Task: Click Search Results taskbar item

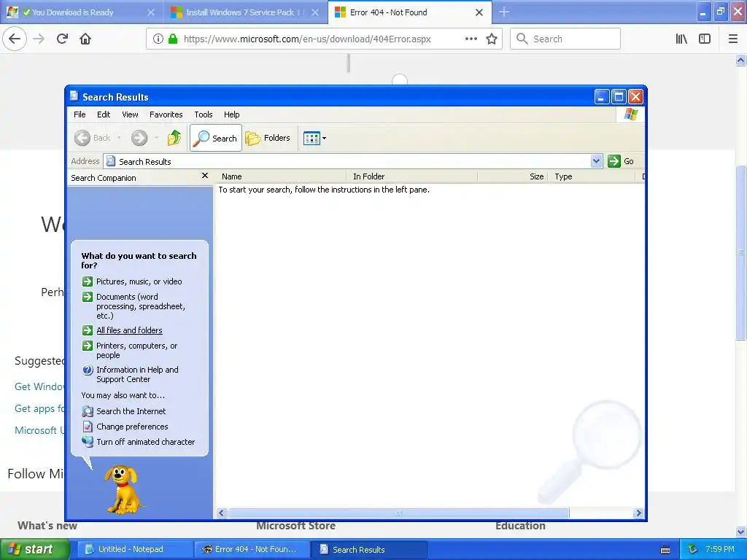Action: (x=369, y=549)
